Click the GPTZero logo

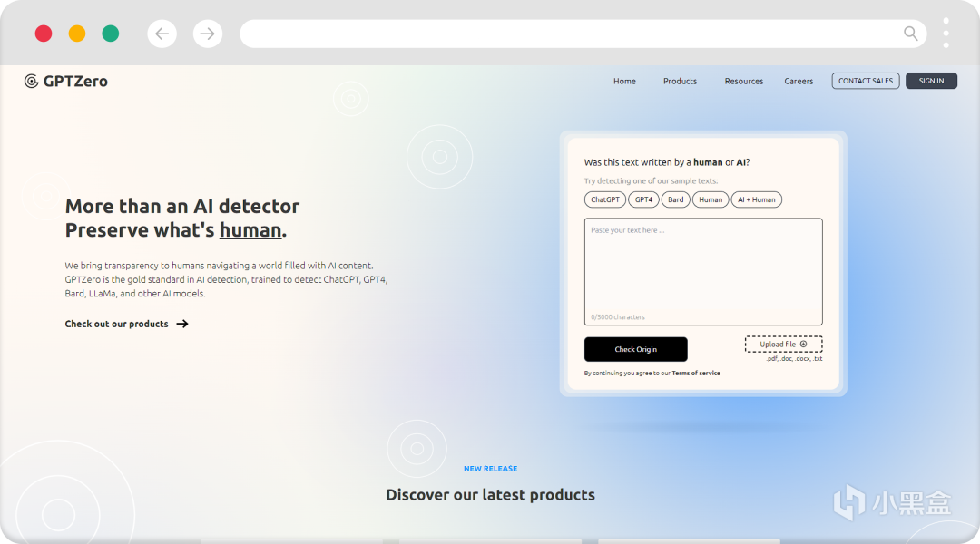tap(65, 82)
